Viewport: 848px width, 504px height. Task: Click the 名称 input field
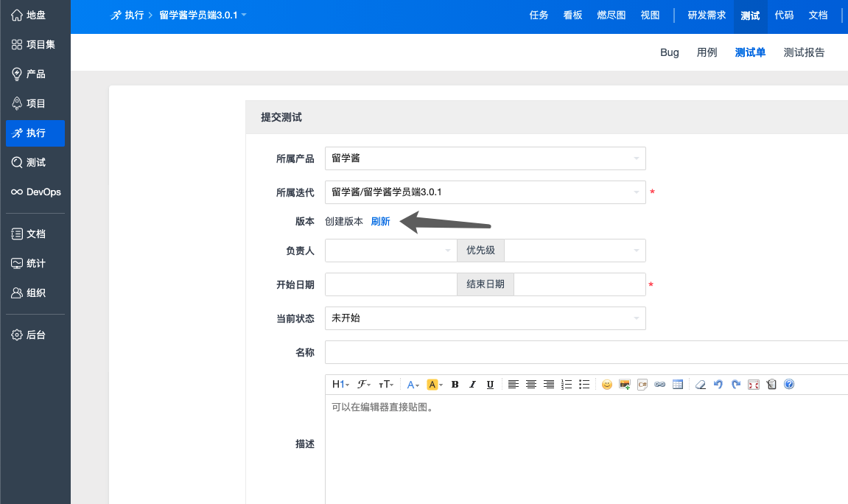(586, 352)
